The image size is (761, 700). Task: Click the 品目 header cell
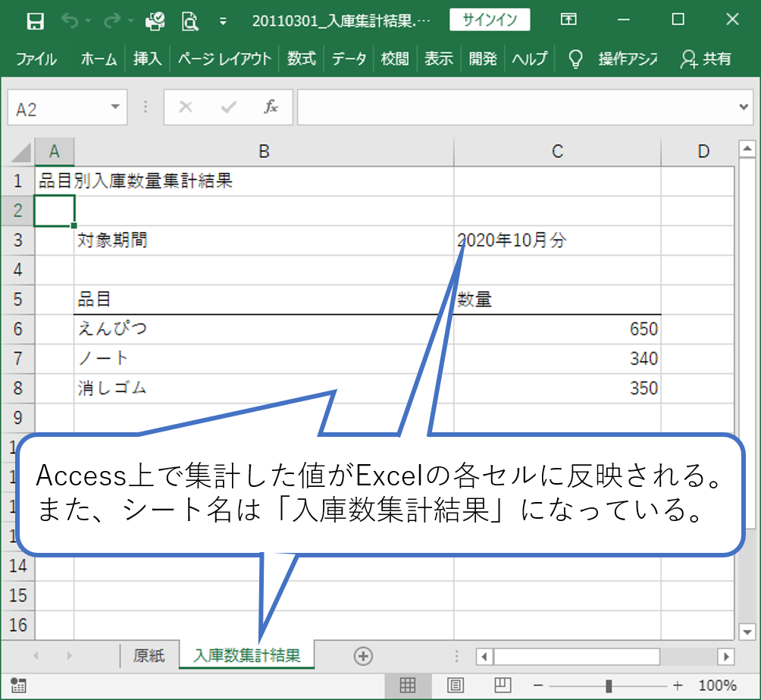(264, 300)
